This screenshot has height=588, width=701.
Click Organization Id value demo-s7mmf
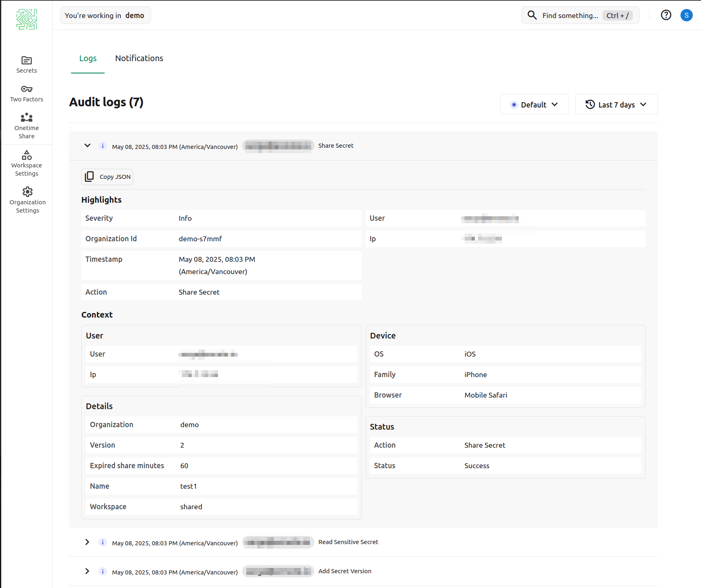pyautogui.click(x=200, y=239)
